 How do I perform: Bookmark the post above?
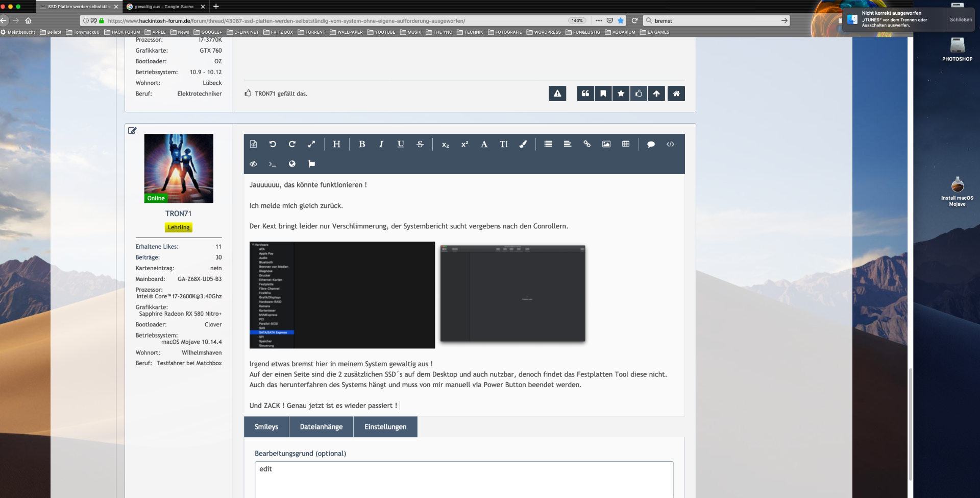click(x=603, y=93)
